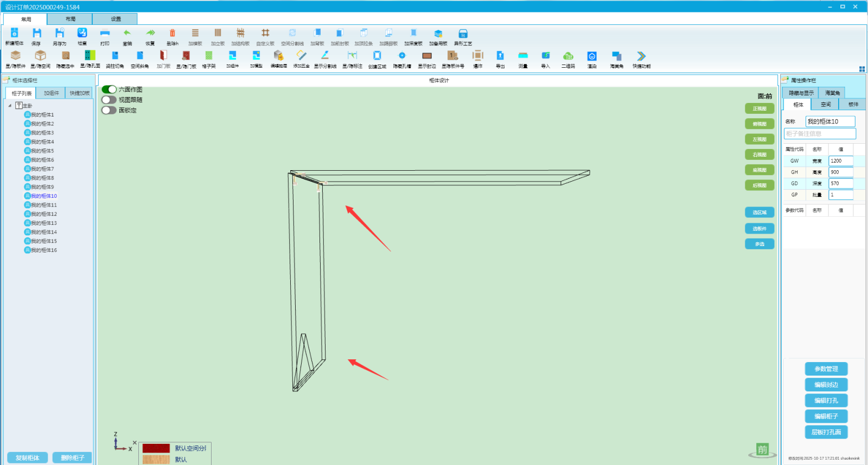This screenshot has width=868, height=465.
Task: Turn off the 六面作图 toggle
Action: 109,89
